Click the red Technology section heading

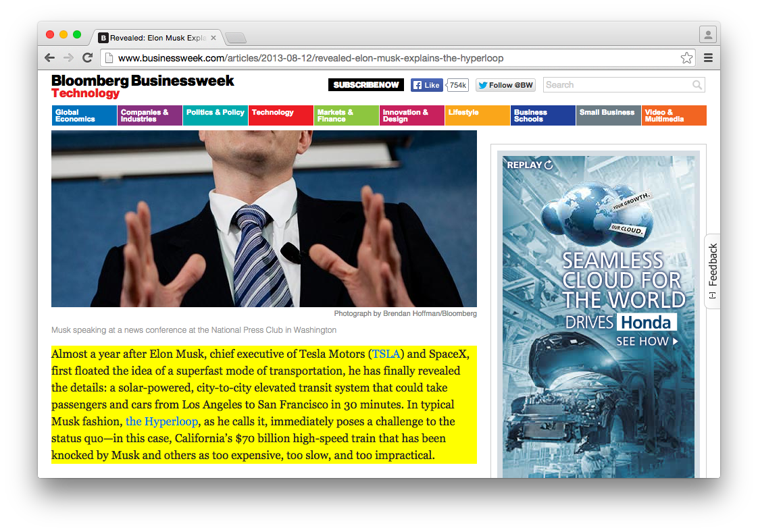pos(86,93)
